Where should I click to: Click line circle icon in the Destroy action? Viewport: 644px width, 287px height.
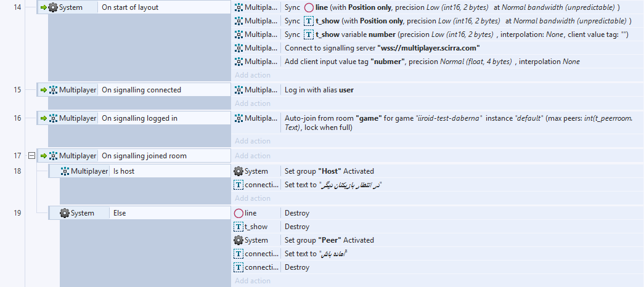click(238, 213)
